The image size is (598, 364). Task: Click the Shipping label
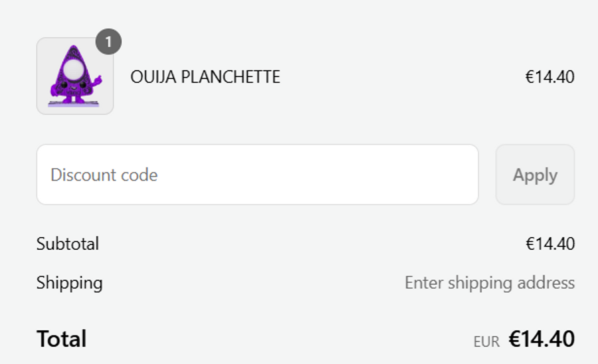70,283
